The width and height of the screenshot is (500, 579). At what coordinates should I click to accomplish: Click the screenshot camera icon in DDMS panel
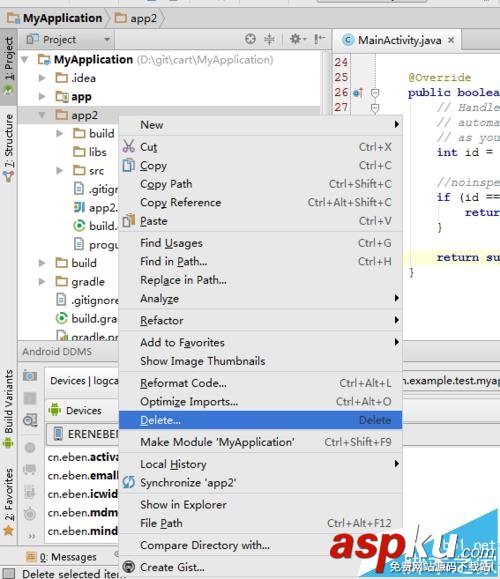(x=30, y=376)
